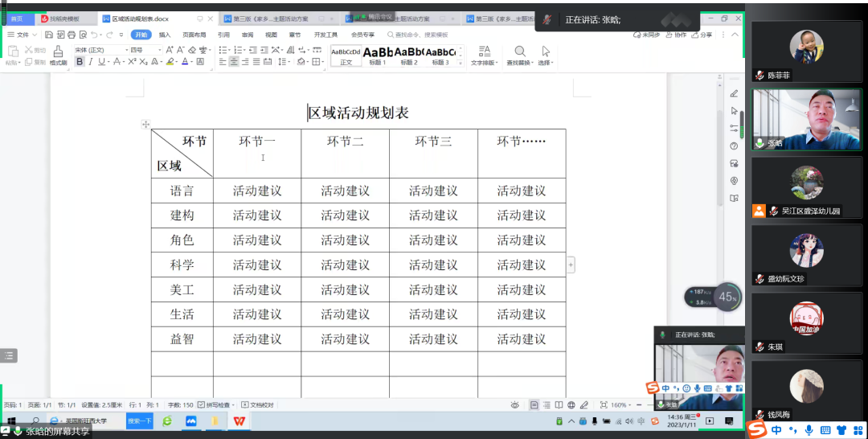Expand the 文件 file menu
Viewport: 868px width, 439px height.
[x=22, y=35]
